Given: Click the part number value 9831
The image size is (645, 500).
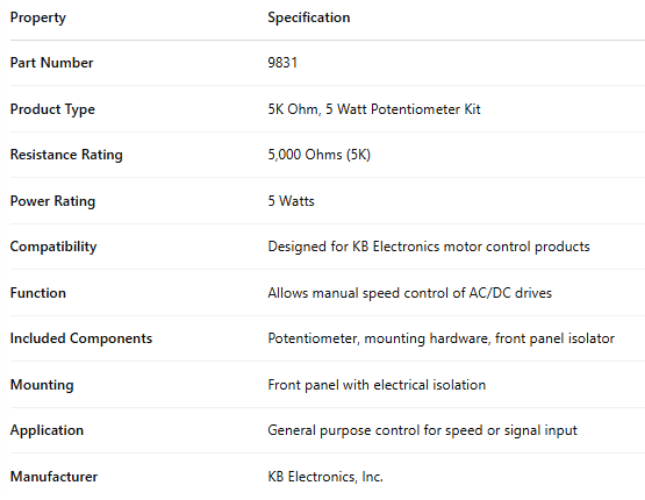Looking at the screenshot, I should (283, 63).
